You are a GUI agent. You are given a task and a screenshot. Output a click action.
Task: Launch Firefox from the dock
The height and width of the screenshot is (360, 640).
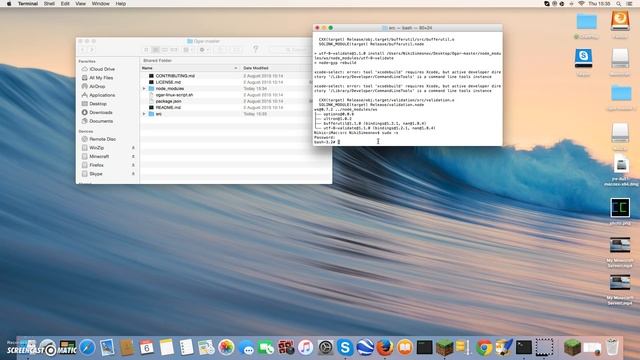pos(385,348)
